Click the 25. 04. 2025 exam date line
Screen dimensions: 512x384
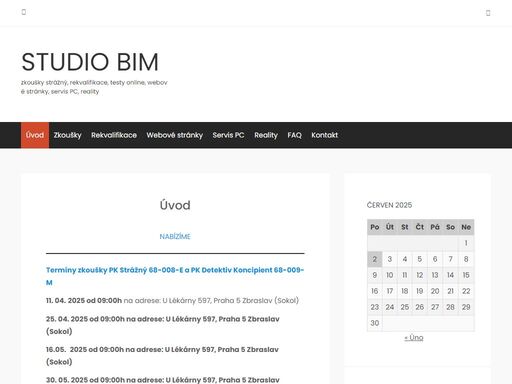click(163, 325)
